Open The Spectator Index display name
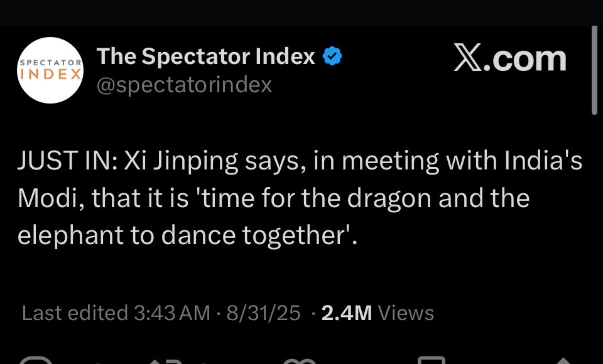603x364 pixels. (205, 57)
